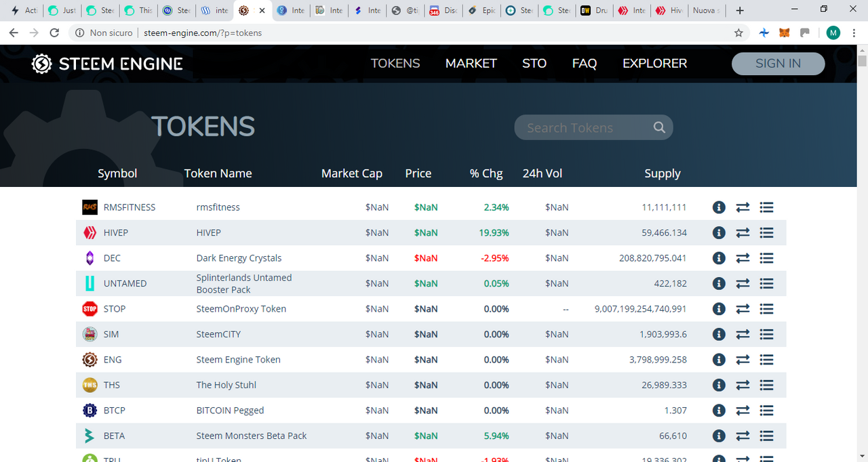Open Chrome three-dot menu
Screen dimensions: 868x462
853,33
